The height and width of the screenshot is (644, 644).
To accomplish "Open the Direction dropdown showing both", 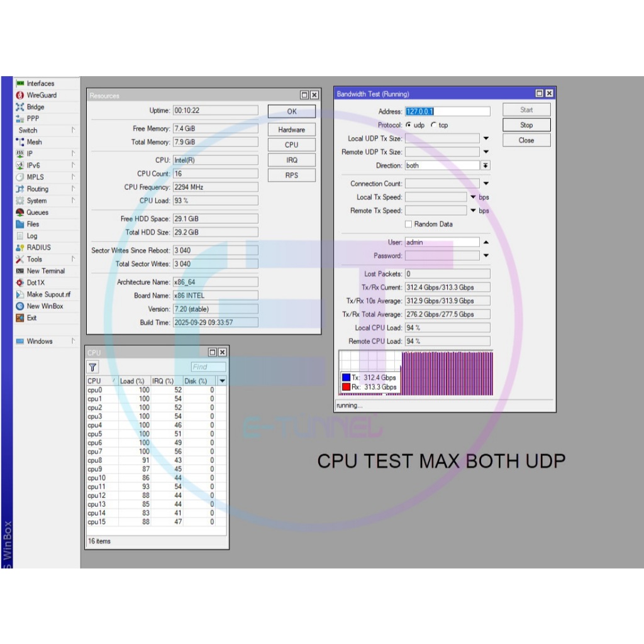I will [485, 165].
